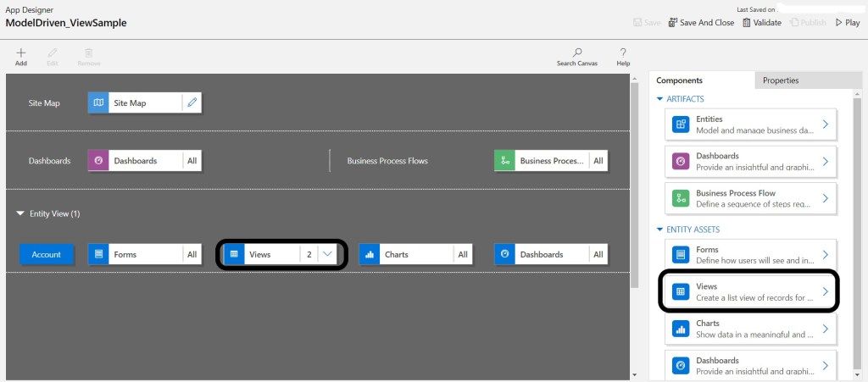Click the Add plus icon in toolbar
The width and height of the screenshot is (868, 382).
[x=21, y=53]
